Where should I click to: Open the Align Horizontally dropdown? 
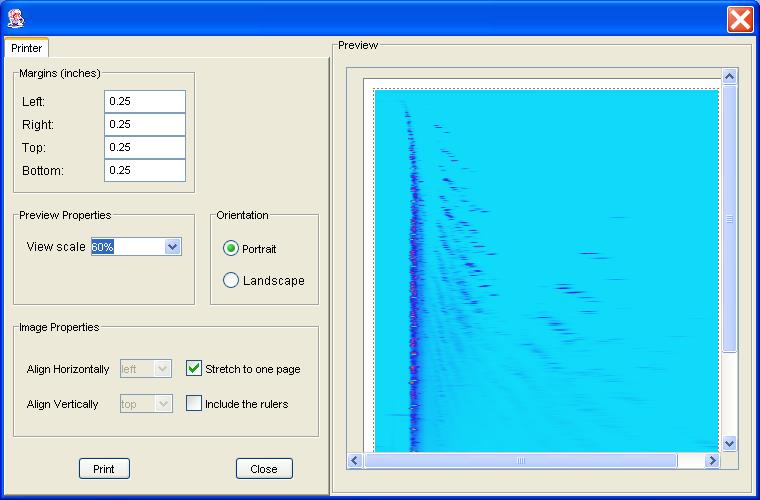coord(146,369)
